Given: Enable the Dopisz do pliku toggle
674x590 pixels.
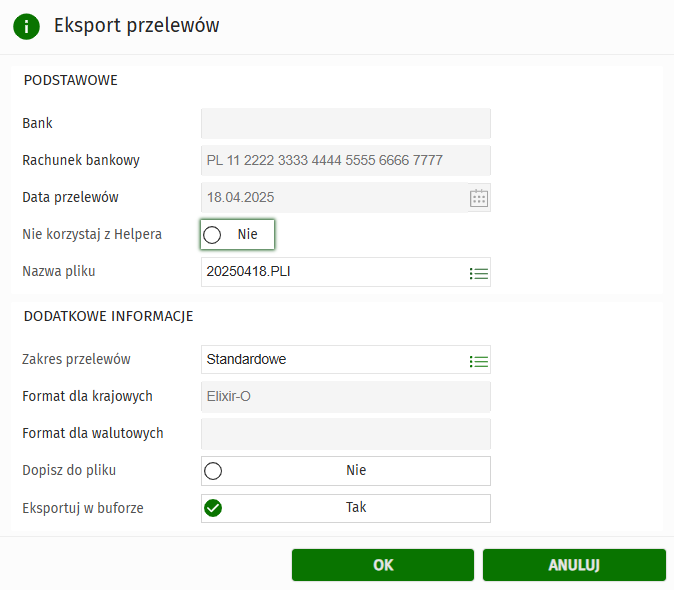Looking at the screenshot, I should 345,471.
